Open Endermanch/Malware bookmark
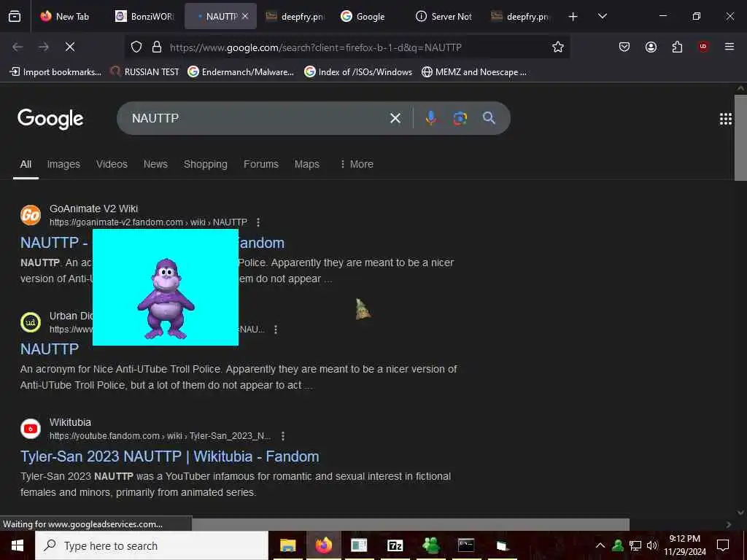 point(241,72)
